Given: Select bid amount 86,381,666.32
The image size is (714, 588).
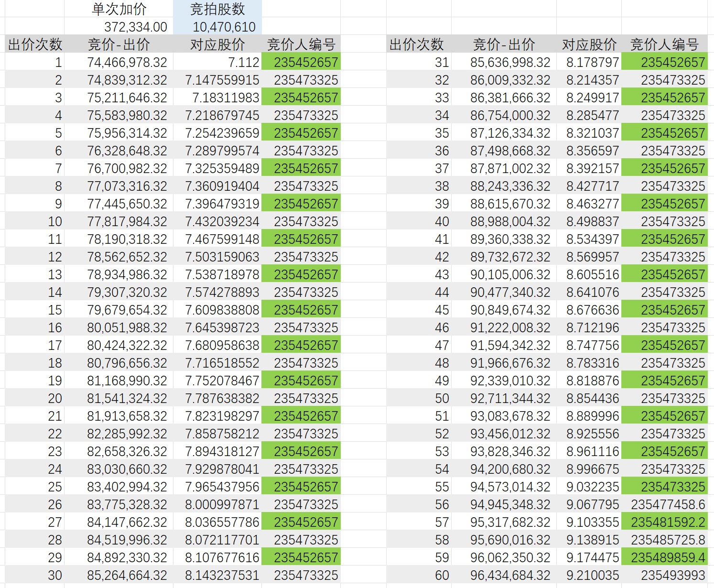Looking at the screenshot, I should click(504, 98).
